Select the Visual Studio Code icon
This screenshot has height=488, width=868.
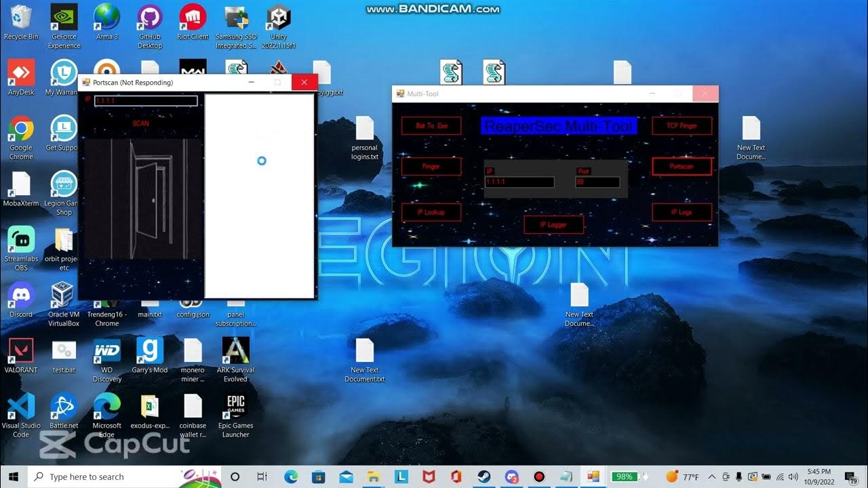pyautogui.click(x=21, y=415)
